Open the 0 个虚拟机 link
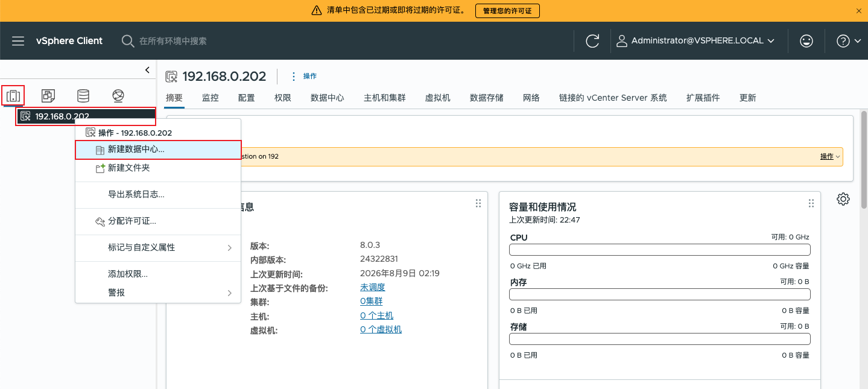Viewport: 868px width, 389px height. point(381,329)
